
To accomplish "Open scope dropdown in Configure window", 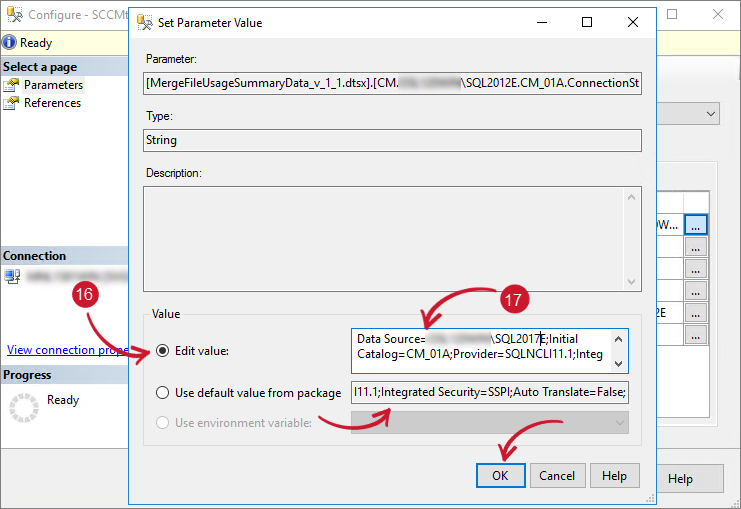I will [x=711, y=114].
